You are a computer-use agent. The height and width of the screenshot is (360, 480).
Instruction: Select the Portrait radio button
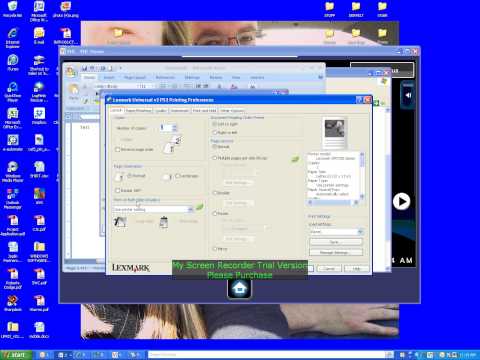pos(129,175)
